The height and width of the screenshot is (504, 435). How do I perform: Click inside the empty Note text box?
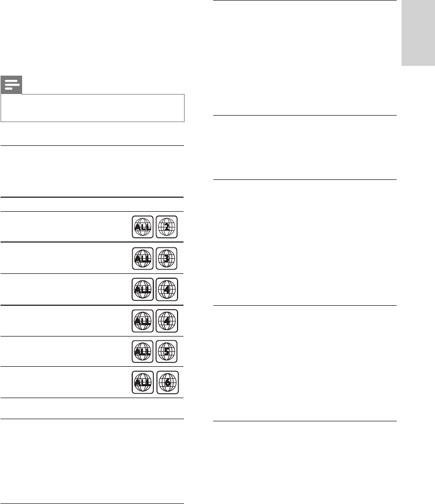(92, 108)
